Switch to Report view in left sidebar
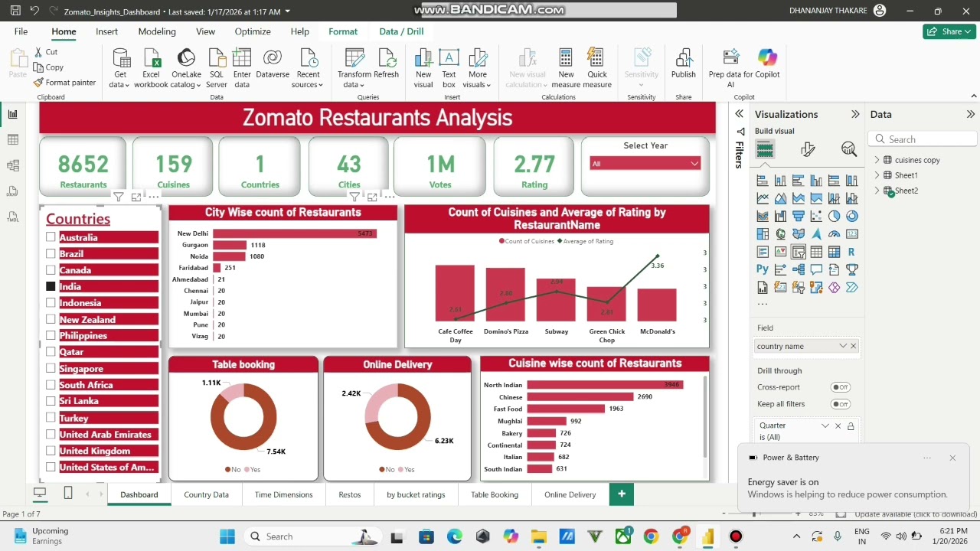The width and height of the screenshot is (980, 551). pyautogui.click(x=12, y=114)
